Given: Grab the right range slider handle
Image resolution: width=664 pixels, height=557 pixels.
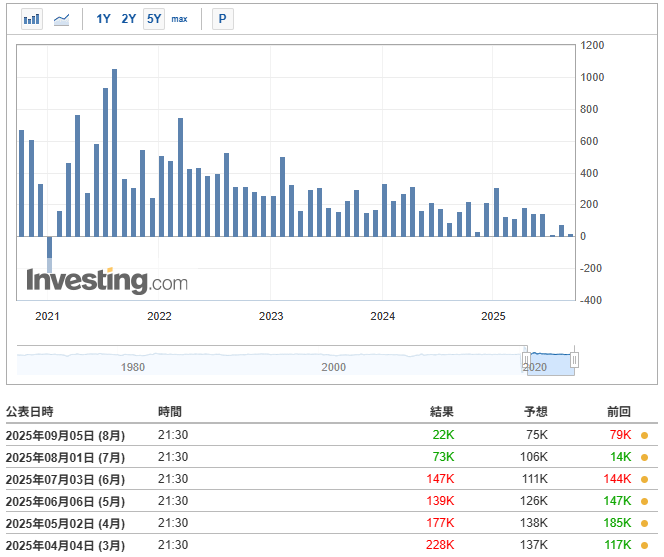Looking at the screenshot, I should 575,360.
